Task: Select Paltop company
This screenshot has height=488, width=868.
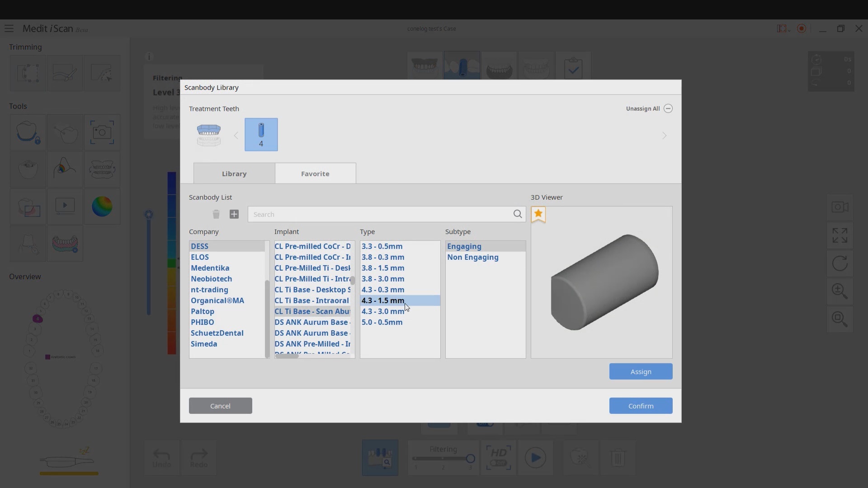Action: (227, 311)
